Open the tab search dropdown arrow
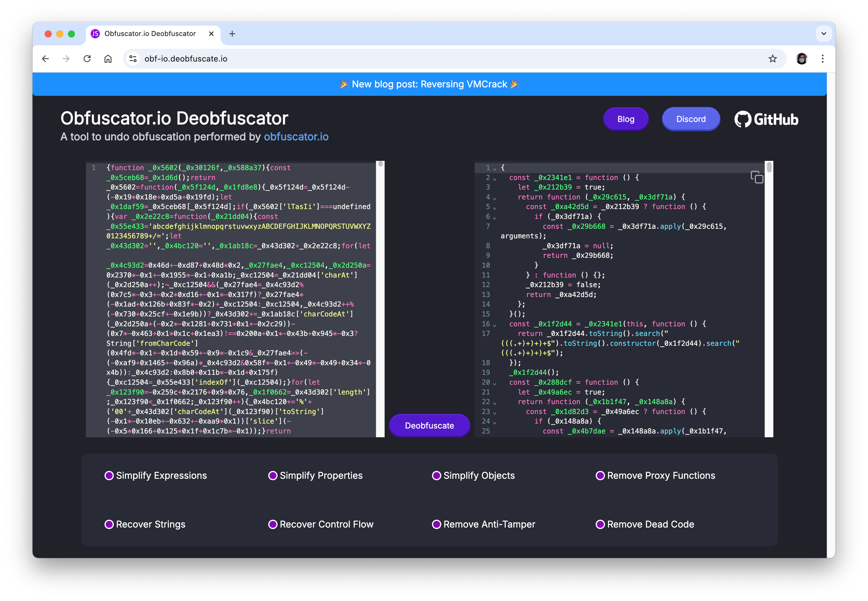Image resolution: width=868 pixels, height=601 pixels. click(x=823, y=34)
